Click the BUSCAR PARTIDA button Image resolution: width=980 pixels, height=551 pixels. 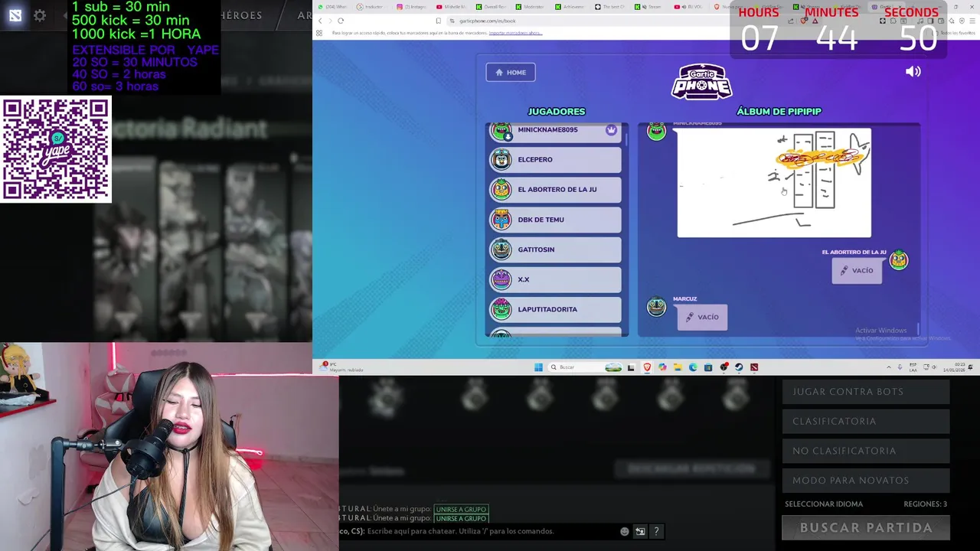coord(866,528)
